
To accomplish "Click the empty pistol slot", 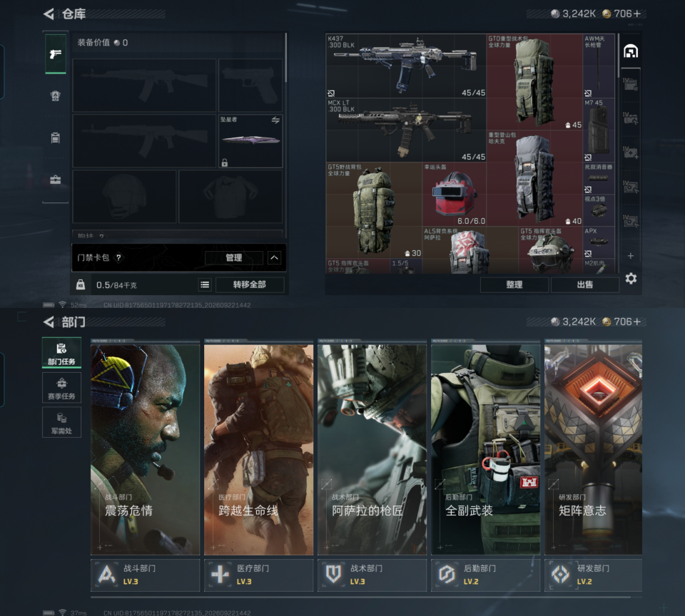I will click(250, 85).
